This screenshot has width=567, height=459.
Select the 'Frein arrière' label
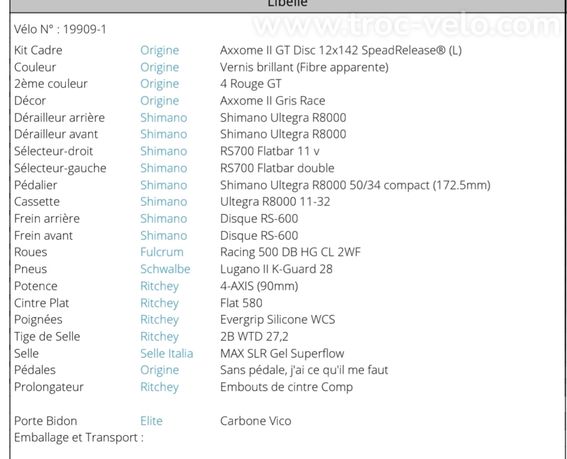(x=47, y=218)
